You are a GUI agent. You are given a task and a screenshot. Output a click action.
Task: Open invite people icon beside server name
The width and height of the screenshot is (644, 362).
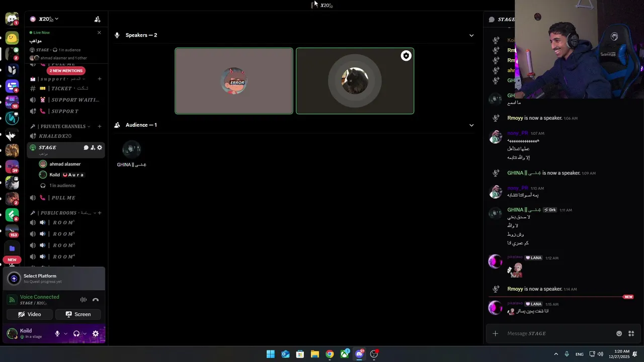point(98,19)
